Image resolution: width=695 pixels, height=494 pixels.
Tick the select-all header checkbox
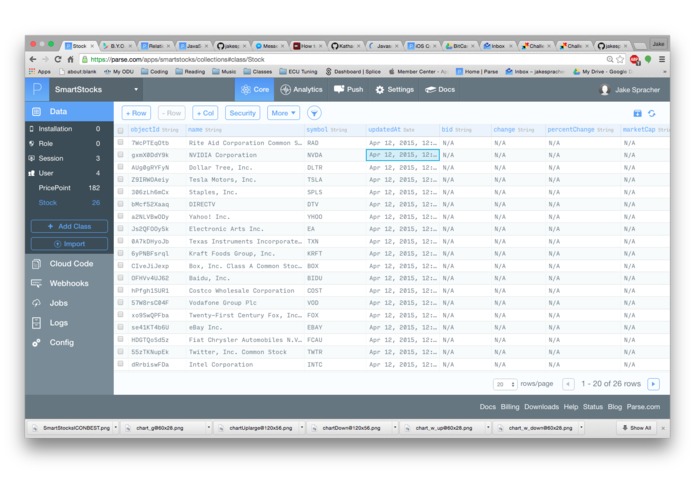[x=121, y=131]
